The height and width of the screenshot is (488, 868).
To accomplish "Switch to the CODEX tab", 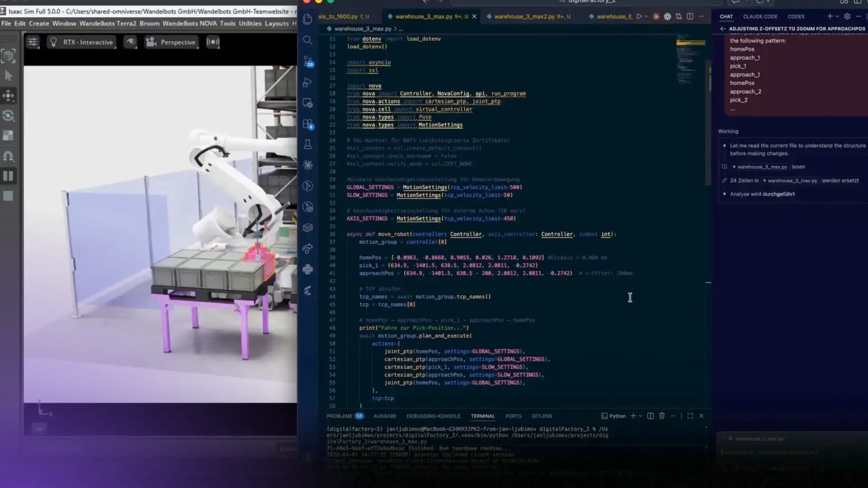I will [796, 16].
